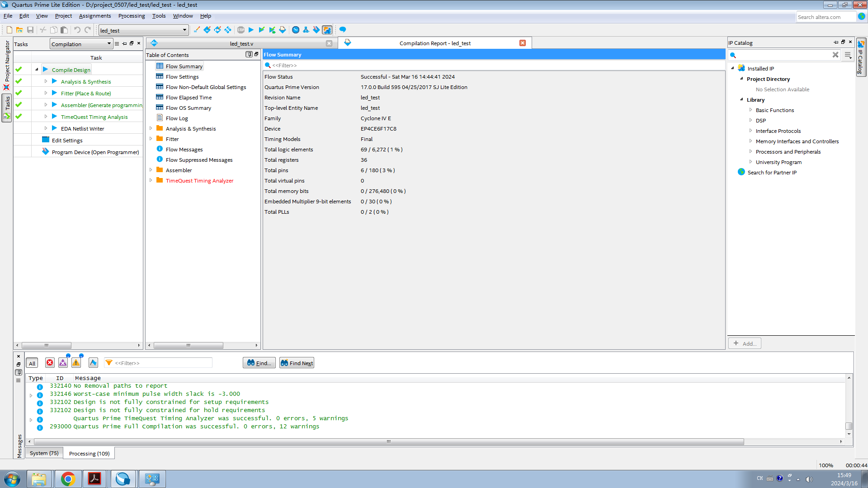Open the Tools menu
The image size is (868, 488).
pos(159,16)
